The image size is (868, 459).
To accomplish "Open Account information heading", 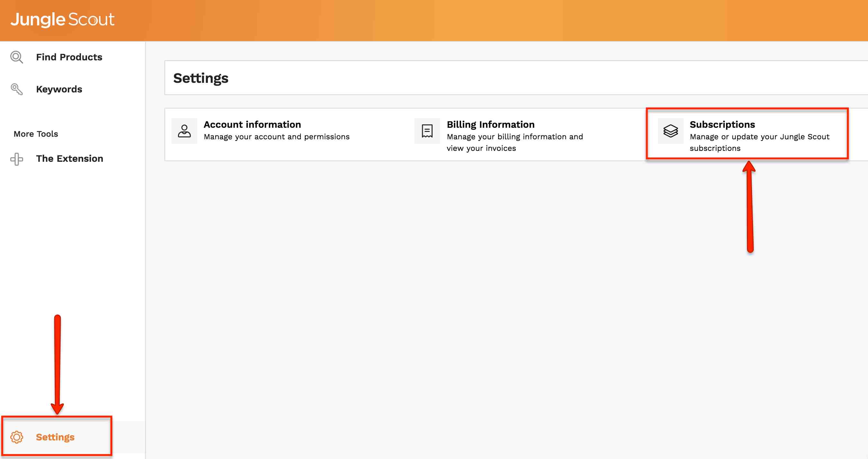I will coord(252,125).
